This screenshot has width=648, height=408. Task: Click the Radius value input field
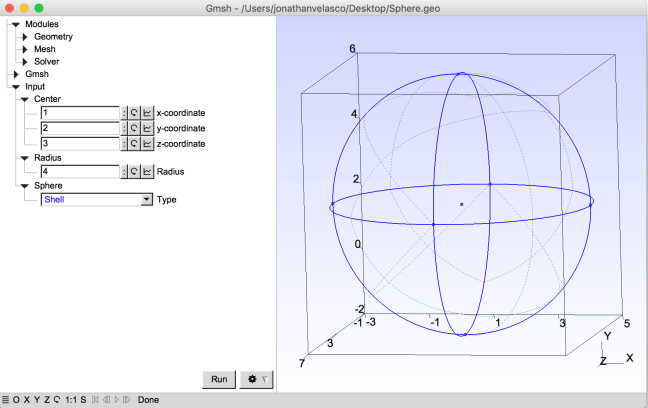point(80,172)
